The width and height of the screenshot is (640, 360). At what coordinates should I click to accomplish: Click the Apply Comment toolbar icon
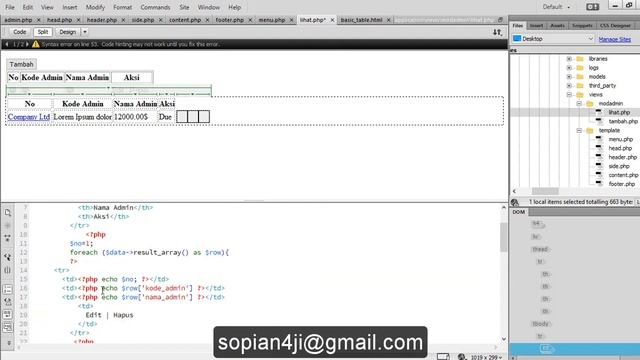[x=7, y=289]
